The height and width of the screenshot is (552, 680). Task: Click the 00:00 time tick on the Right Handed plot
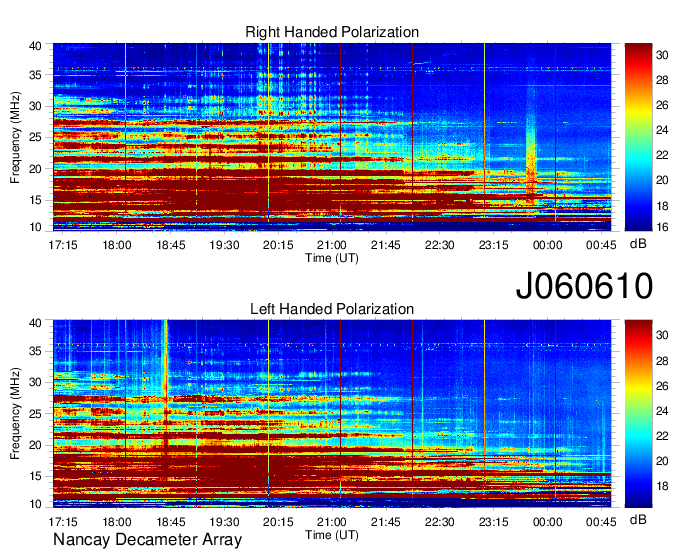click(548, 245)
